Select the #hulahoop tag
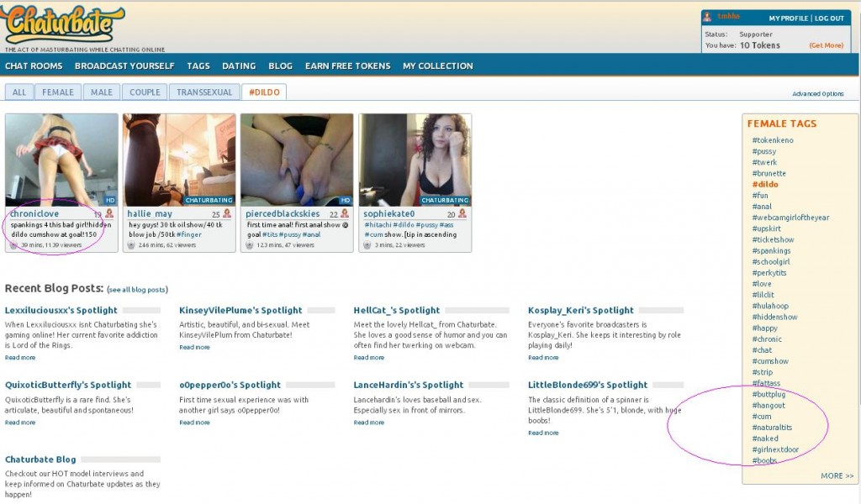This screenshot has height=504, width=861. click(x=770, y=306)
